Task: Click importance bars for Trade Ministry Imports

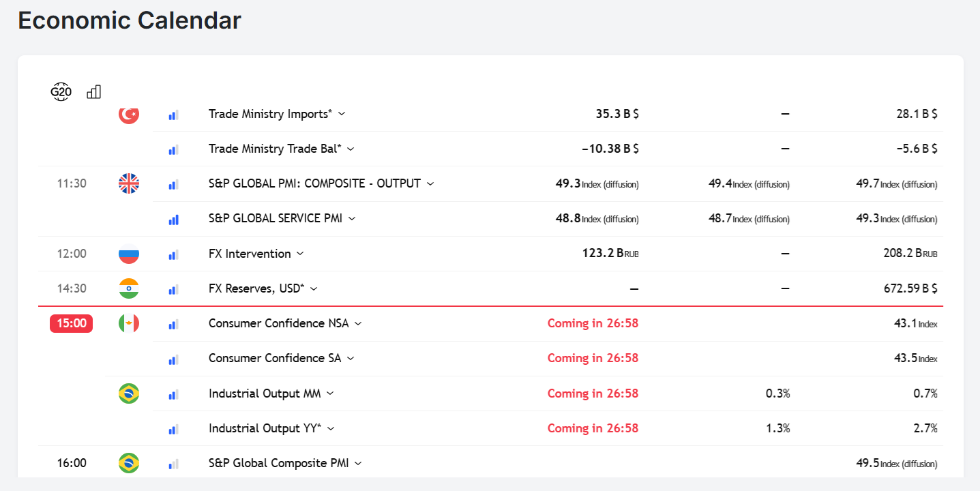Action: [x=173, y=115]
